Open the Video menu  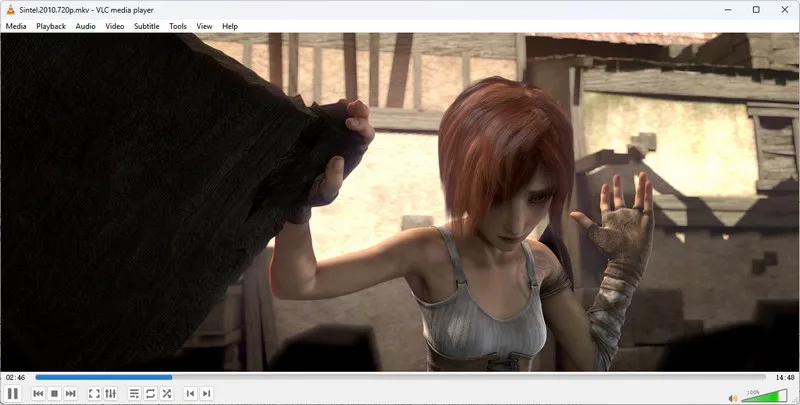pos(115,26)
